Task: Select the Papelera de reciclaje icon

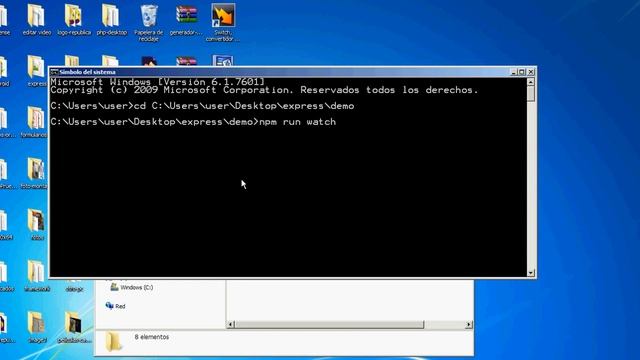Action: [149, 22]
